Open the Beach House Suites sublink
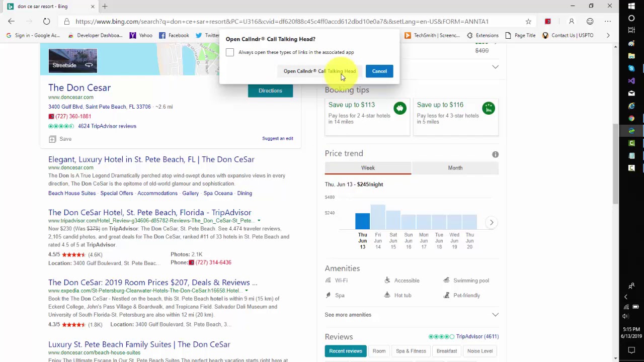 tap(72, 193)
